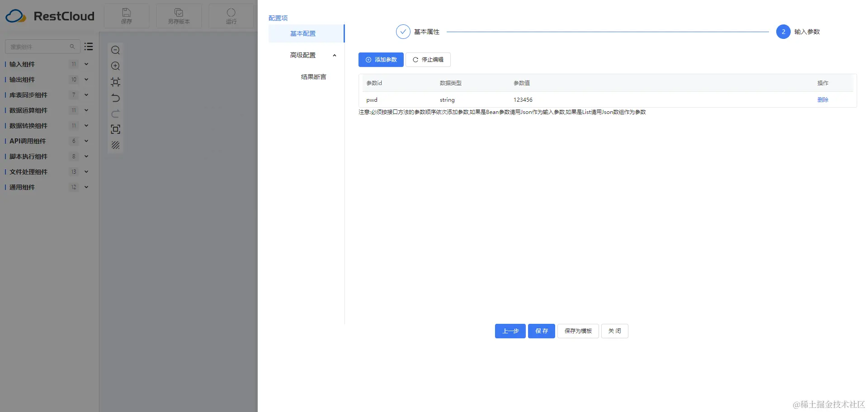This screenshot has width=868, height=412.
Task: Click the 添加参数 add parameter button
Action: click(381, 60)
